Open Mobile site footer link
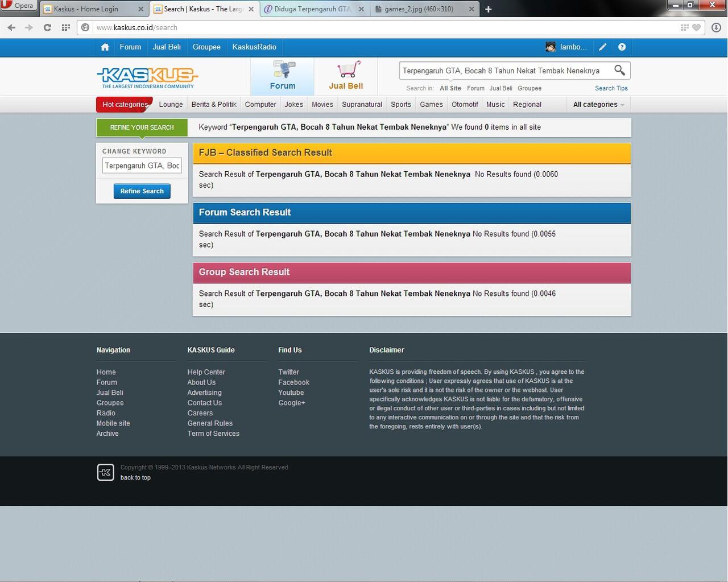 pyautogui.click(x=113, y=423)
